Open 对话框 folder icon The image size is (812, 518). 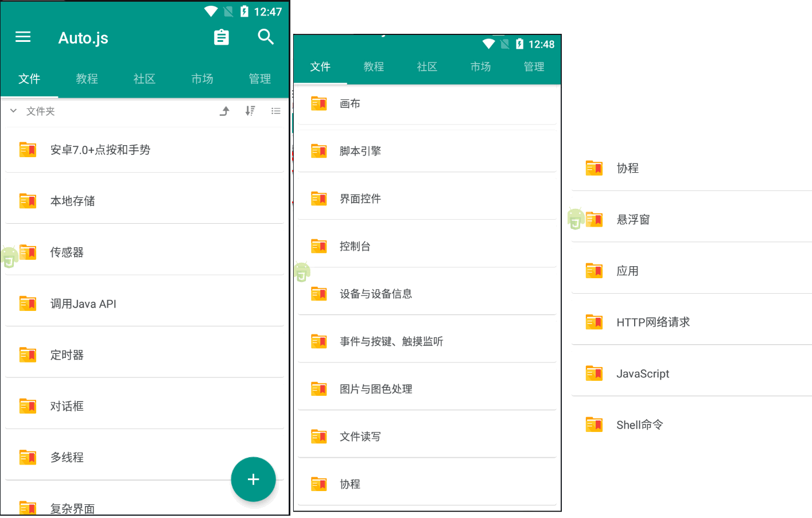(x=28, y=406)
